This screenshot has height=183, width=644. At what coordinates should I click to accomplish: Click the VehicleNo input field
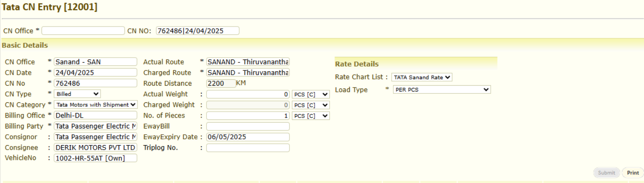(95, 158)
